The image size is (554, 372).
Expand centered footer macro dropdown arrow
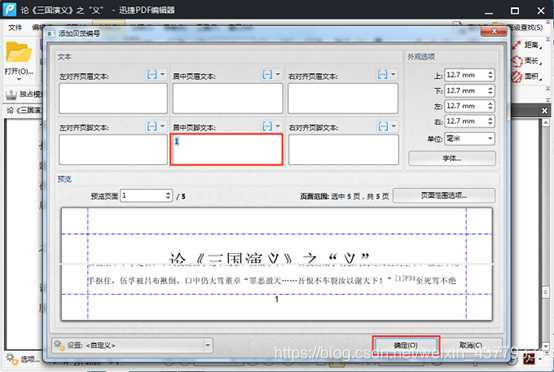coord(278,126)
